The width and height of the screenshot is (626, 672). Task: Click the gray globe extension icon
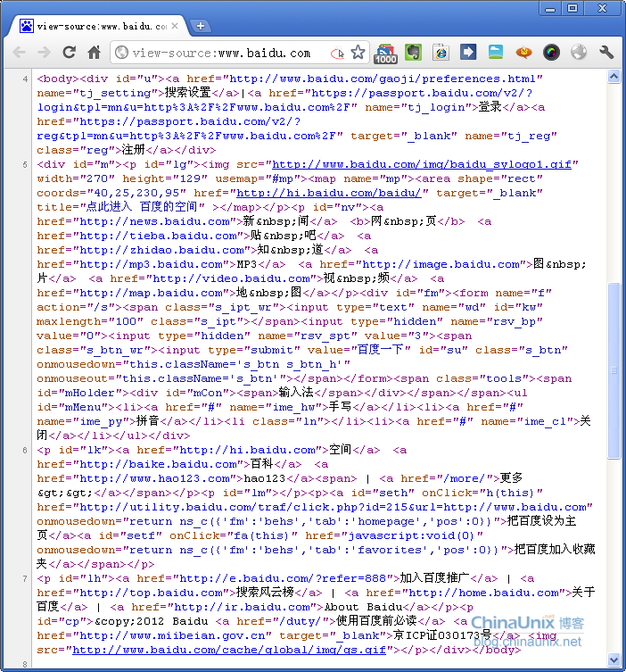pos(579,53)
